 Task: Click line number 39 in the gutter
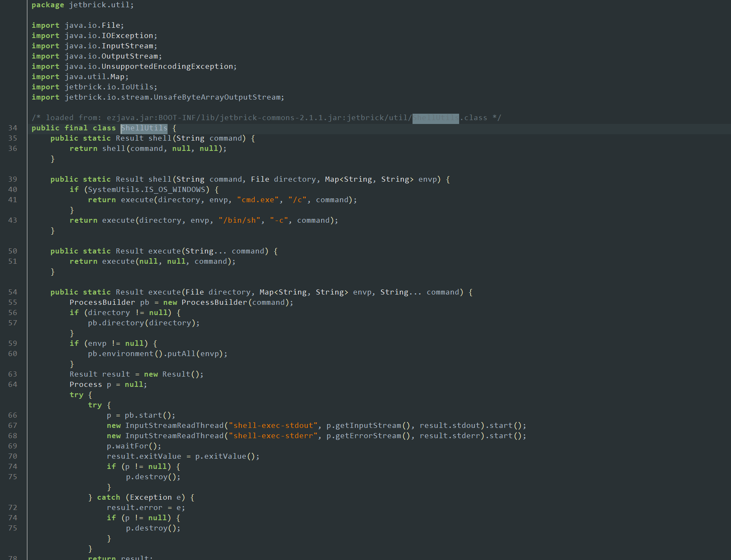tap(13, 179)
